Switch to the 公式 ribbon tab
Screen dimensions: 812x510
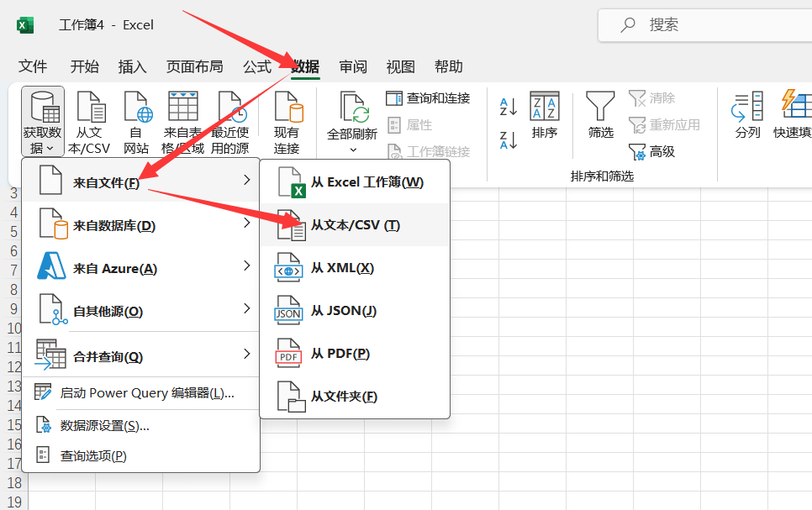click(256, 67)
